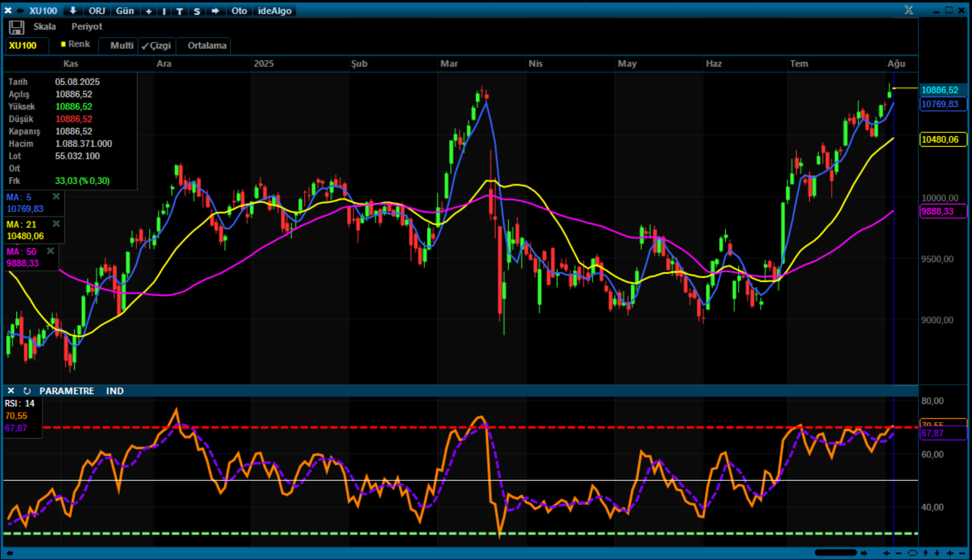This screenshot has width=972, height=560.
Task: Click the up-arrow icon in bottom bar
Action: tap(926, 553)
